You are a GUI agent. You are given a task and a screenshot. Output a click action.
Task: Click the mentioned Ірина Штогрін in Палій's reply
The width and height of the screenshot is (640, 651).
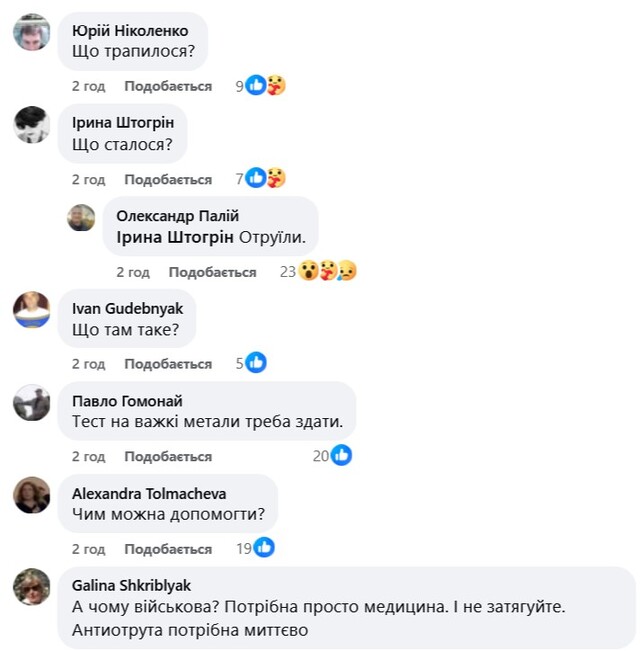(175, 237)
